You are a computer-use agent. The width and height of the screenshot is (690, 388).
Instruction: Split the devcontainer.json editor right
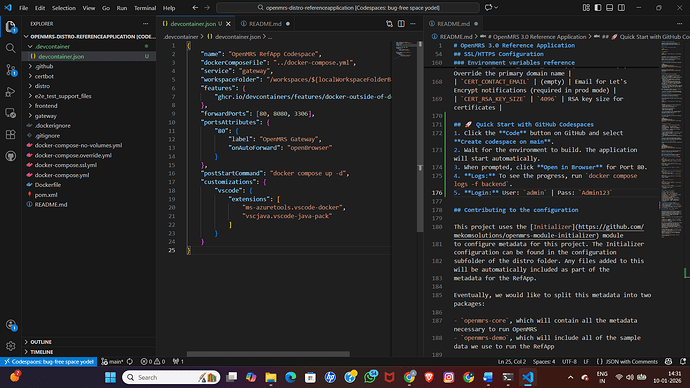coord(401,24)
